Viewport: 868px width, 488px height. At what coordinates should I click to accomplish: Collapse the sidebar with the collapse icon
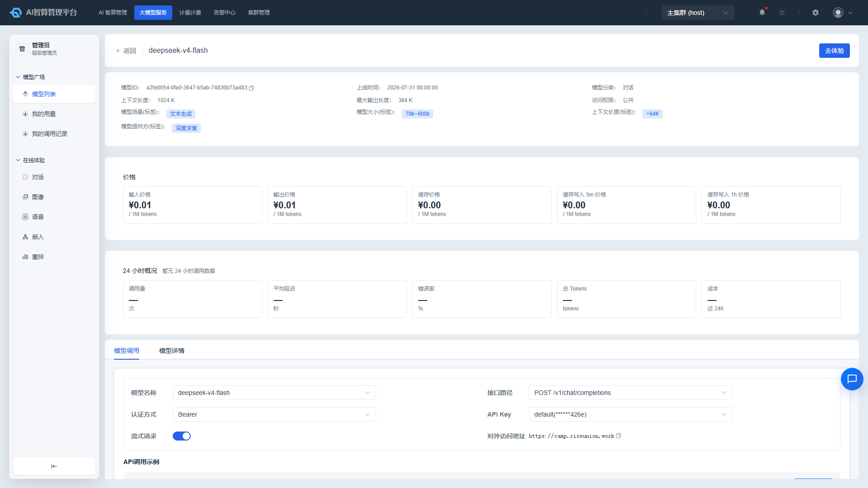click(x=54, y=466)
